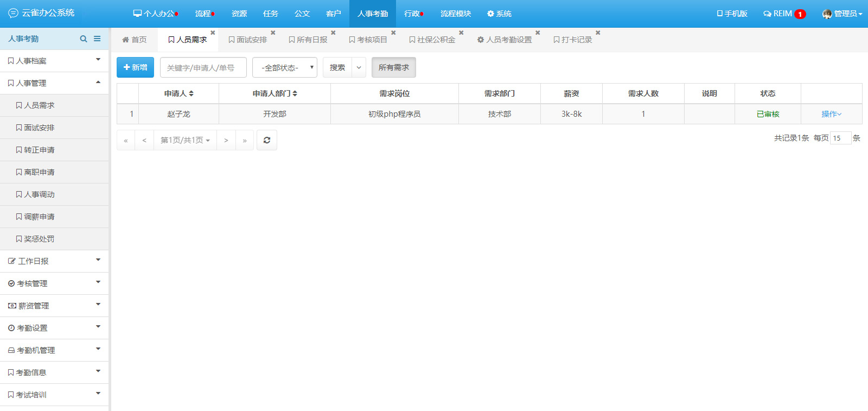Open the 全部状态 status dropdown
The image size is (868, 411).
pyautogui.click(x=285, y=67)
